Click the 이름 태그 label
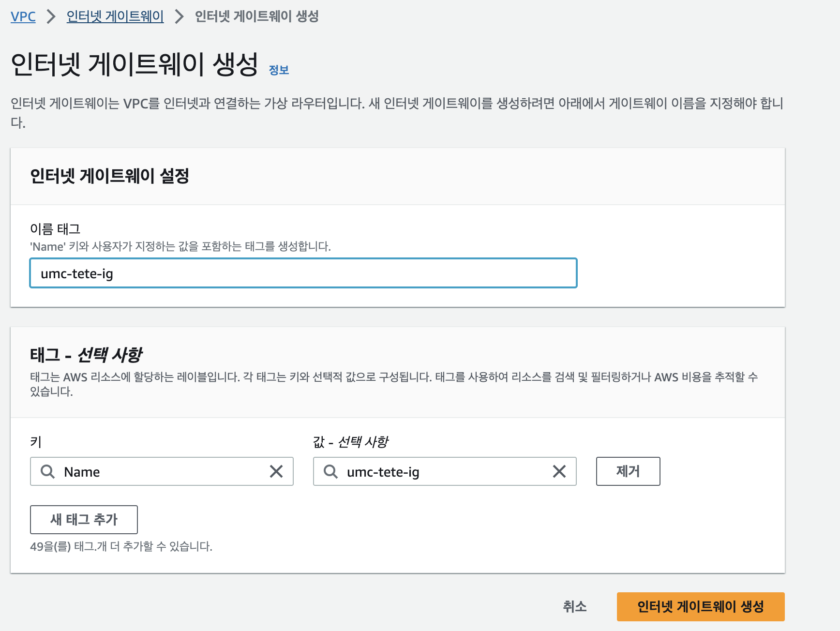This screenshot has height=631, width=840. click(55, 229)
